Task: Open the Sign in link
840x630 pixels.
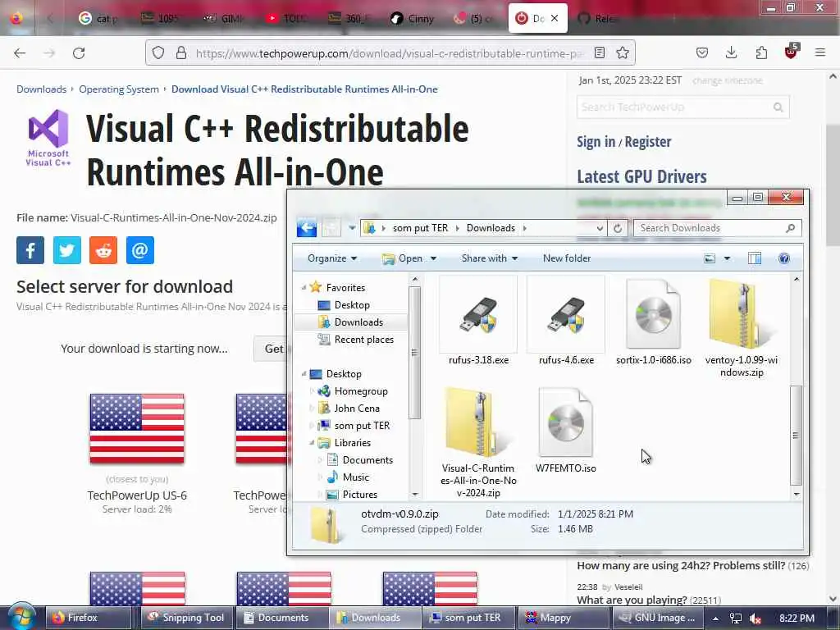Action: click(596, 141)
